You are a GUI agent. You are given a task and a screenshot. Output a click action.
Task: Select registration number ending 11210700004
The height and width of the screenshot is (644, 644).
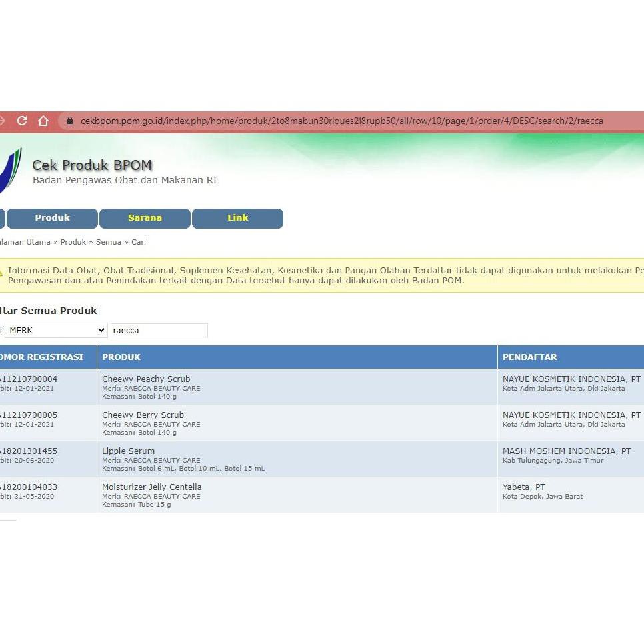pos(29,379)
